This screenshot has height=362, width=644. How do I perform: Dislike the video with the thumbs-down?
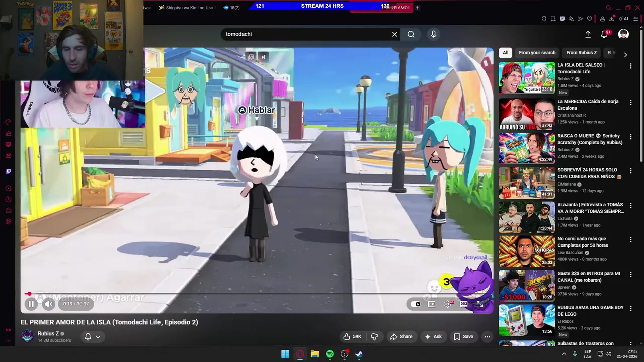pyautogui.click(x=374, y=337)
